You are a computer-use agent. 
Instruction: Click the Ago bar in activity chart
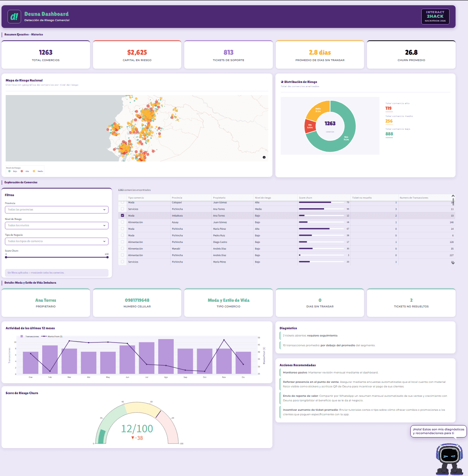[166, 356]
